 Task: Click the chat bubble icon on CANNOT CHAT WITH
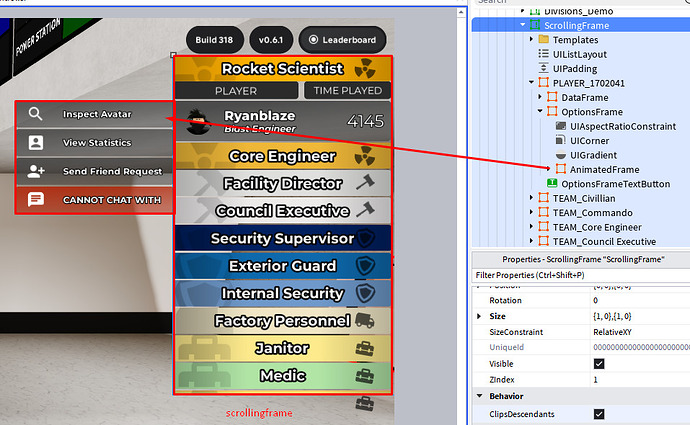point(36,199)
